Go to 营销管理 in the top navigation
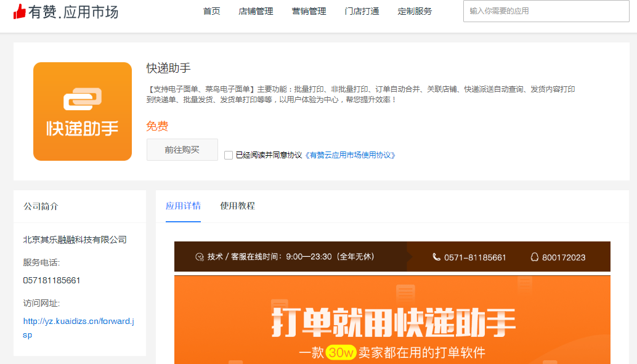This screenshot has width=637, height=364. click(309, 11)
